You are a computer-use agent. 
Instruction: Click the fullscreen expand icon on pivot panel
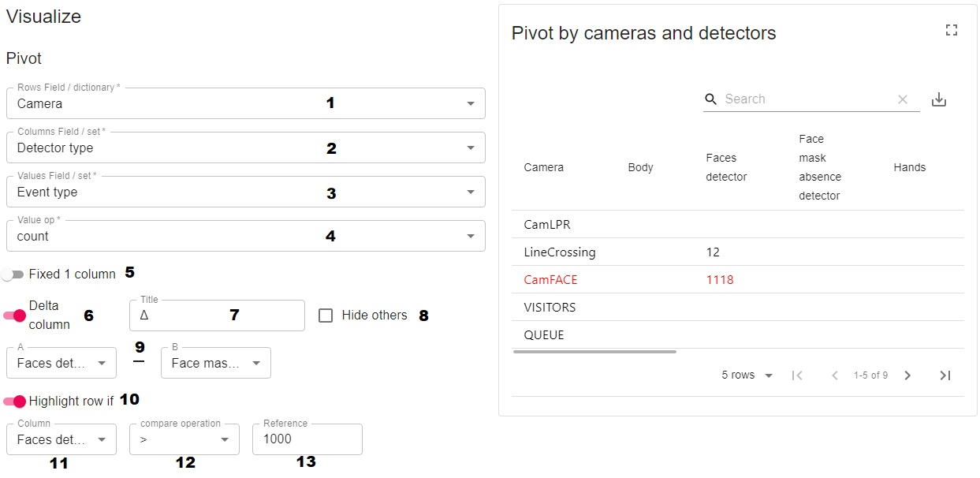point(951,30)
